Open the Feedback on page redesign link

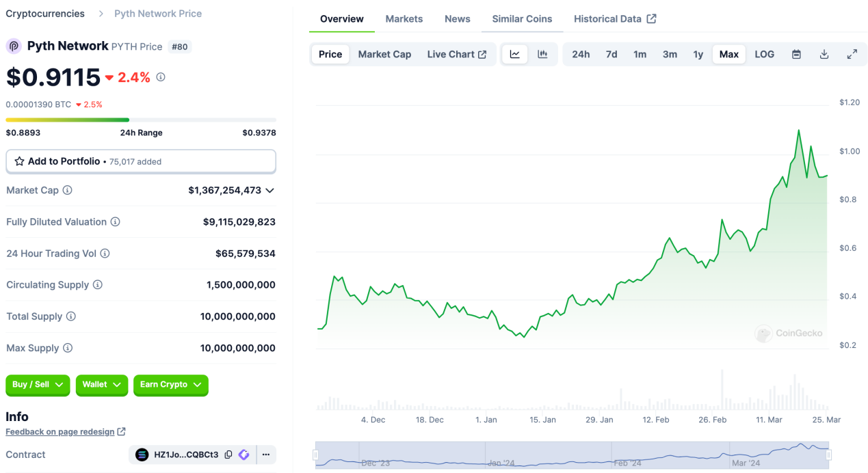[x=60, y=431]
